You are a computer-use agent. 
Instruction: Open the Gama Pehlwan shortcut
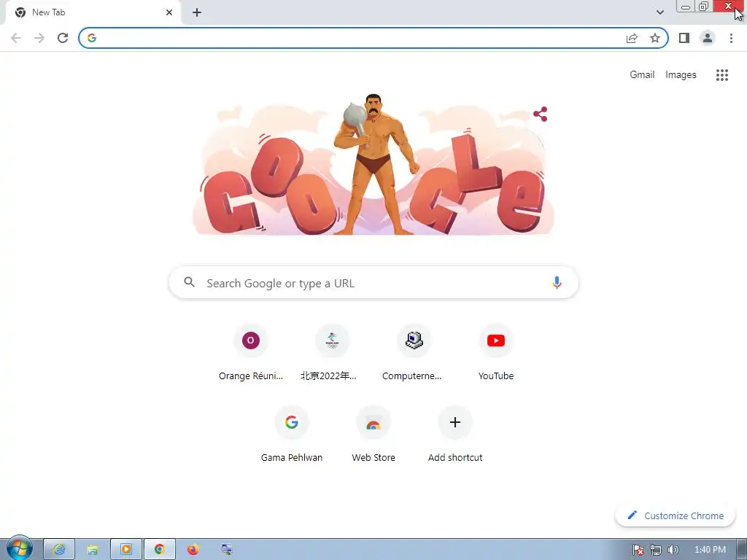click(x=292, y=435)
